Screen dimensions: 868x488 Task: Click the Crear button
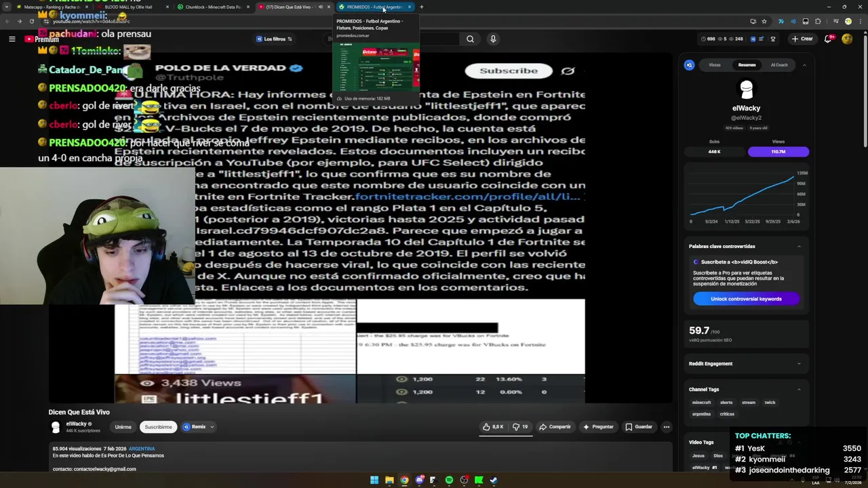pos(802,39)
